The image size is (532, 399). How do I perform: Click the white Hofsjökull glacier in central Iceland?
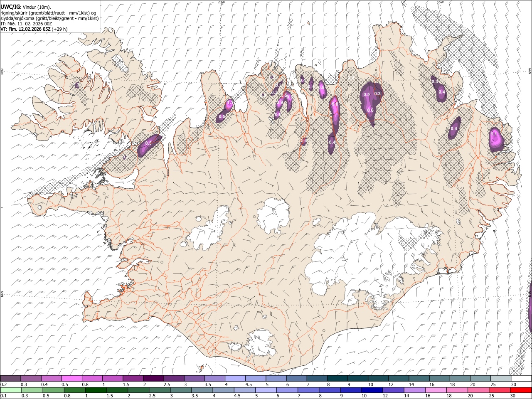click(273, 216)
